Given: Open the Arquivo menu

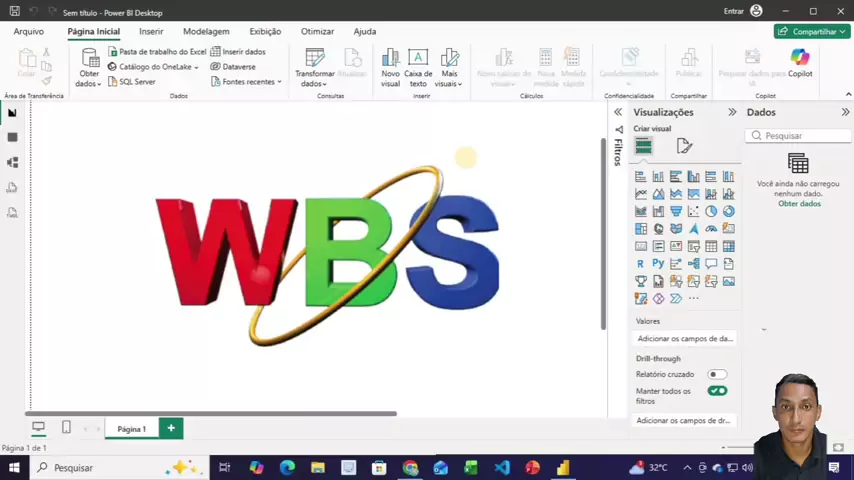Looking at the screenshot, I should coord(29,32).
